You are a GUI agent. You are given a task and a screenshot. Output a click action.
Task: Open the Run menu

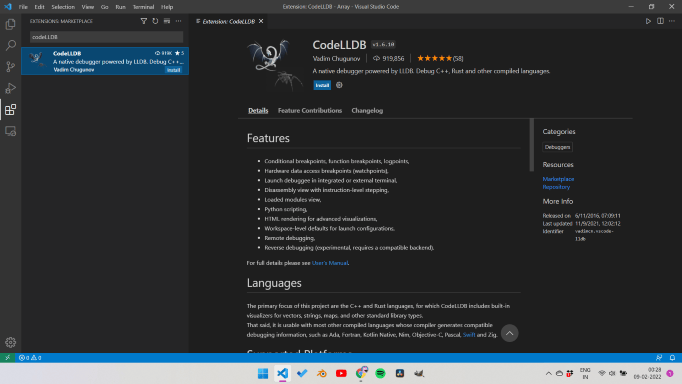(120, 7)
